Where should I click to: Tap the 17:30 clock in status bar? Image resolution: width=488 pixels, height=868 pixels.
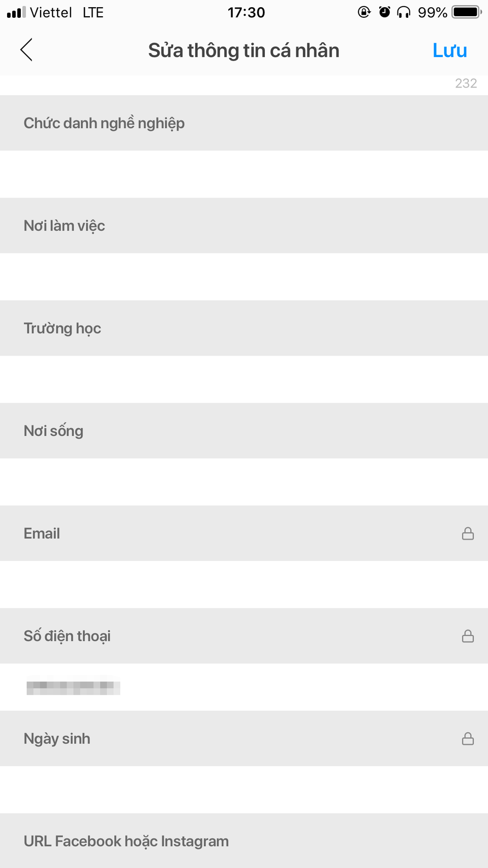pyautogui.click(x=246, y=12)
